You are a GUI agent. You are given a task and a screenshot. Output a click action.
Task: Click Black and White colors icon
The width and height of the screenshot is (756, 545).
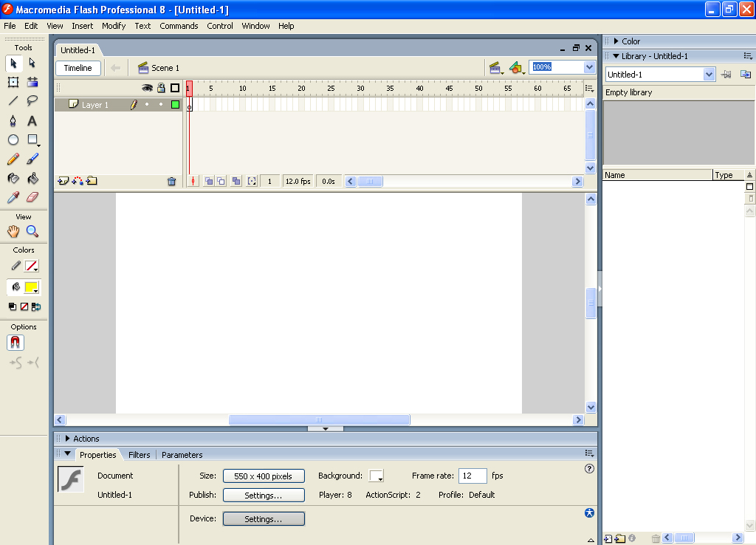click(x=13, y=306)
